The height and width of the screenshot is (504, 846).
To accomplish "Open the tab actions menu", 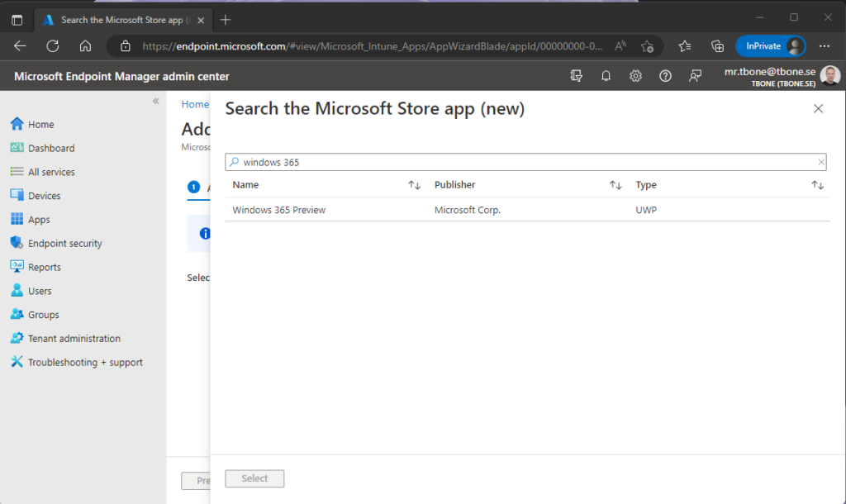I will 17,20.
